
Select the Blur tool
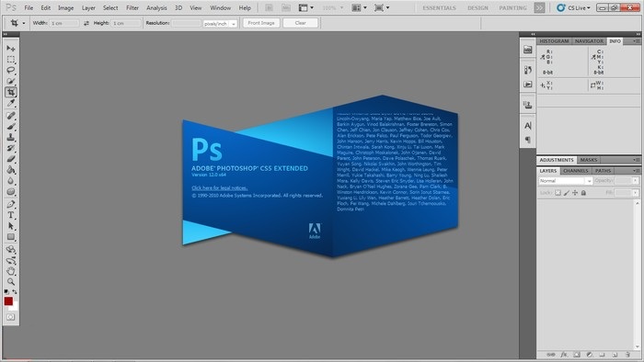pos(11,181)
